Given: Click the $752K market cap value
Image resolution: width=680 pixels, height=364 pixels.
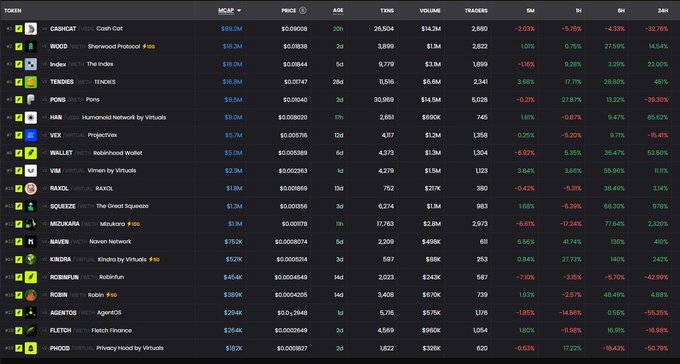Looking at the screenshot, I should tap(233, 242).
